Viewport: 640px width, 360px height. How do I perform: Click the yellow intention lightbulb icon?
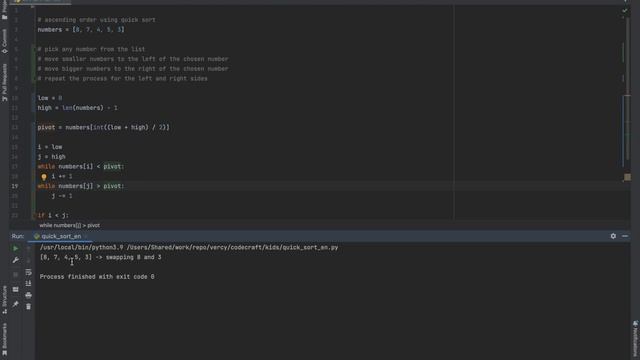point(44,177)
